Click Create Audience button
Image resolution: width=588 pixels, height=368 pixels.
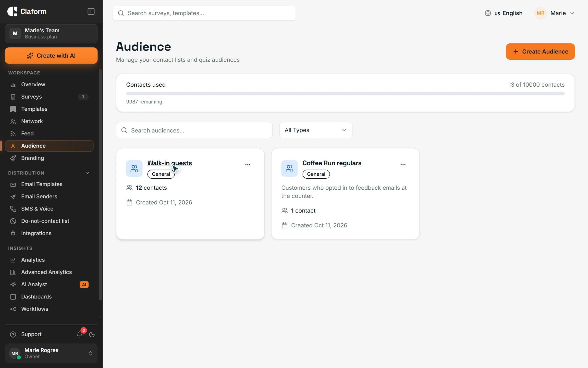540,52
